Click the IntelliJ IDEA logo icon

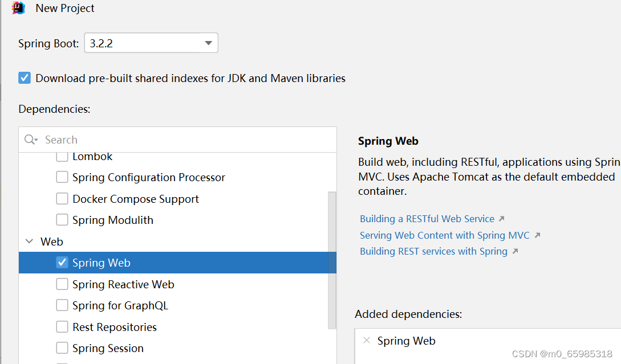pyautogui.click(x=19, y=8)
